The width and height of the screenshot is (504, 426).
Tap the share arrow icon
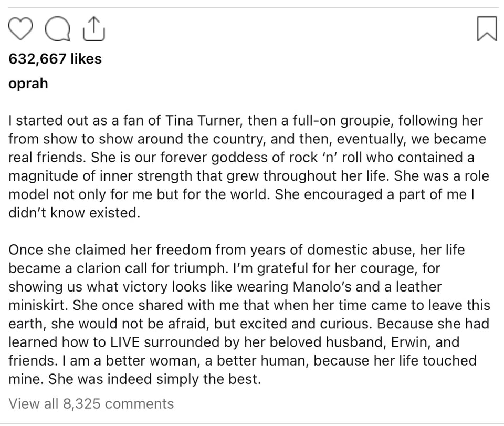[94, 29]
